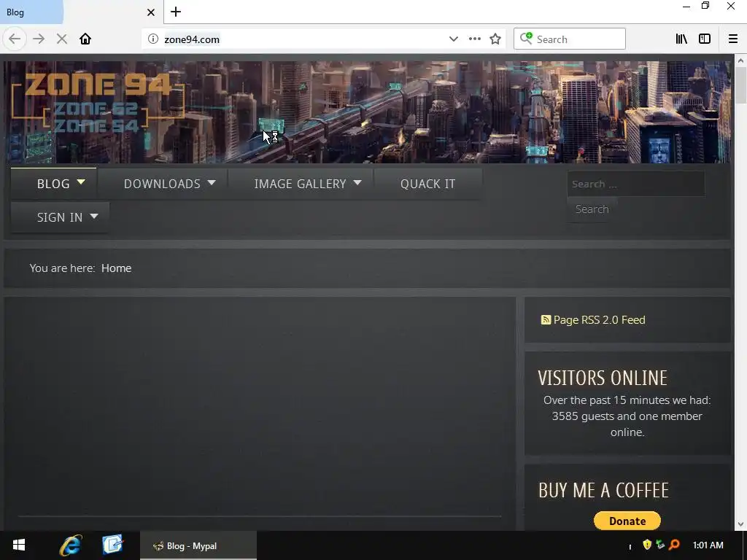Click the '3585 guests and one member' text

point(627,416)
